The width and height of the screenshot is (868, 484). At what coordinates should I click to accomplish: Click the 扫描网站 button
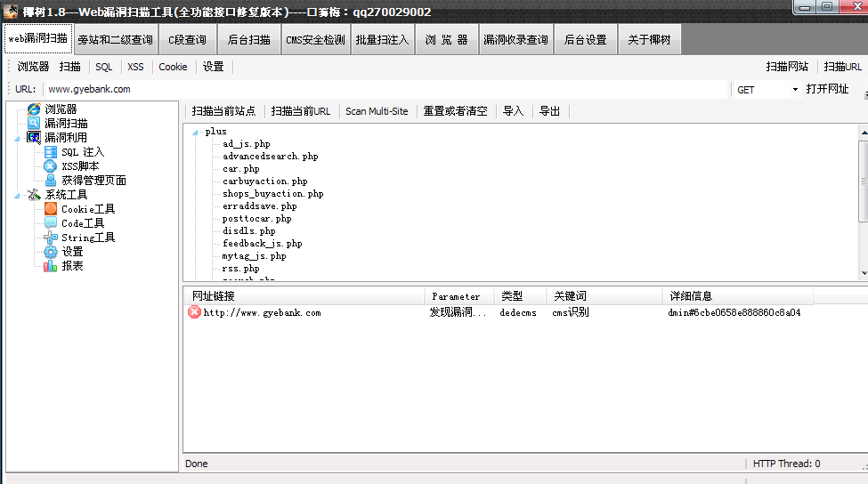787,67
